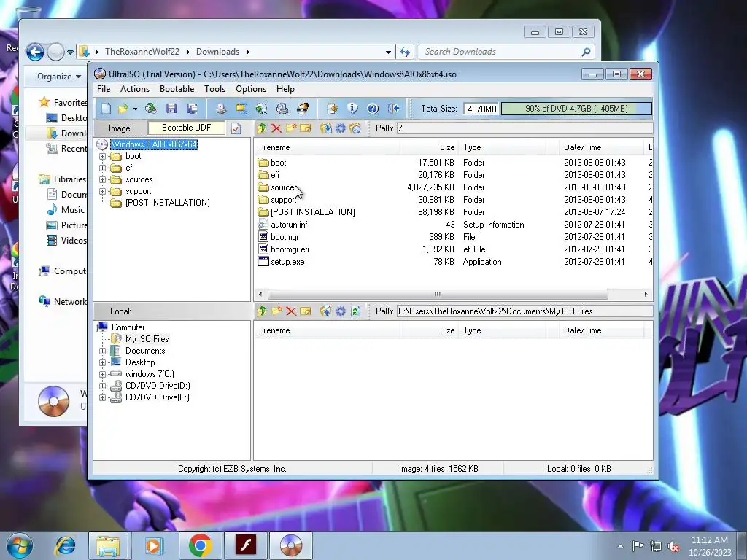Click the Up folder icon in image pane toolbar

(x=262, y=128)
